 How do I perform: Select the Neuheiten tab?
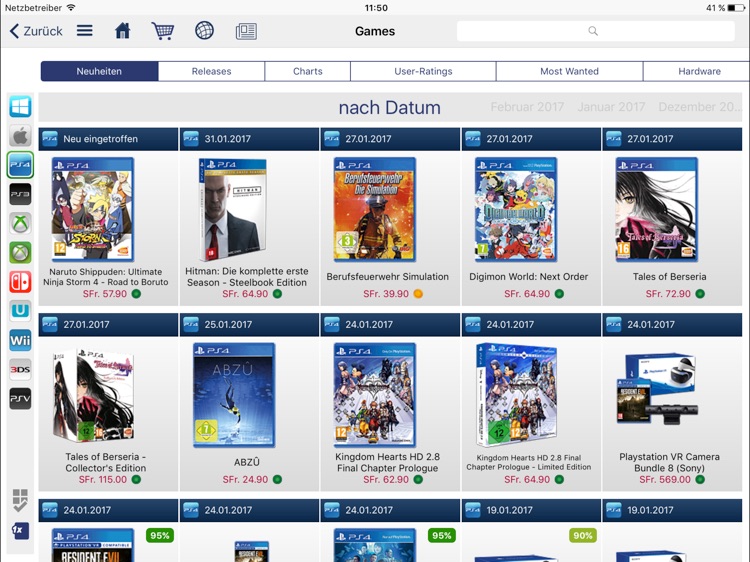(x=99, y=71)
